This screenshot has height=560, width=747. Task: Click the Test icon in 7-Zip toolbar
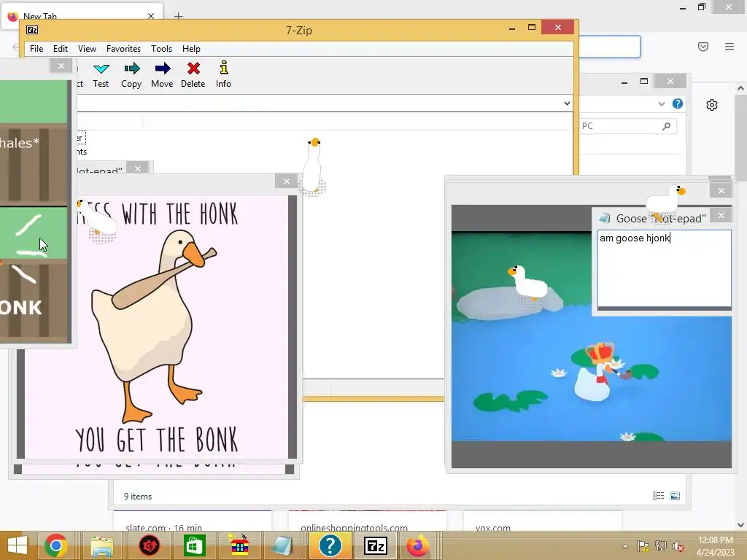101,69
